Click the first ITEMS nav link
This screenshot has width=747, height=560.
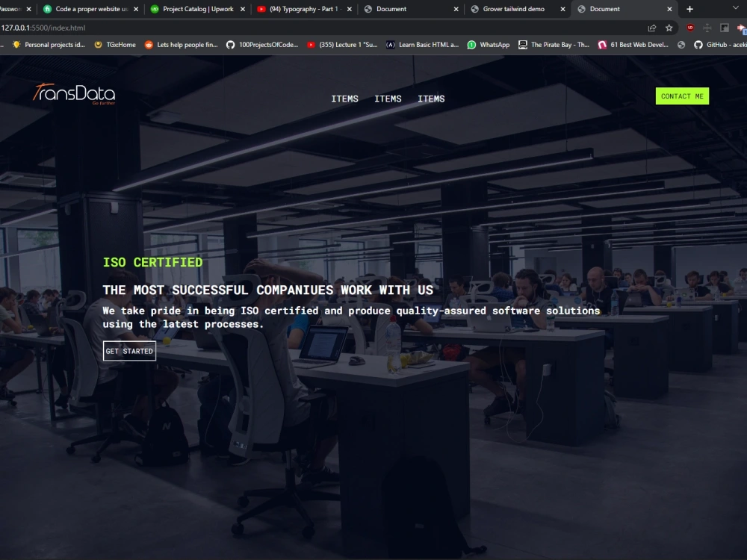tap(344, 99)
